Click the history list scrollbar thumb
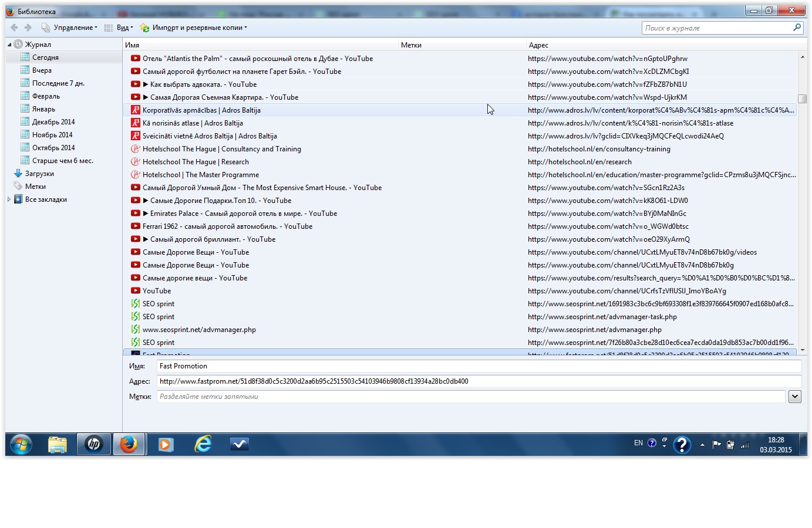The image size is (812, 528). click(802, 99)
